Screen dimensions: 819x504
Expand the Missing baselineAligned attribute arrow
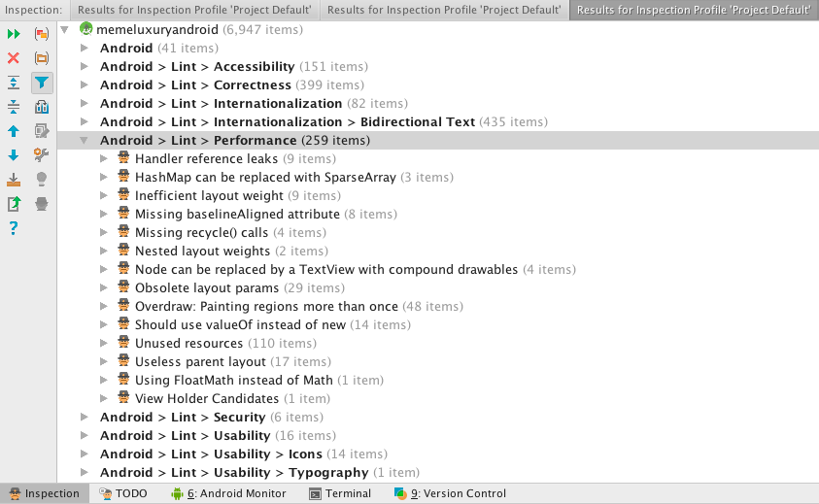(x=104, y=214)
